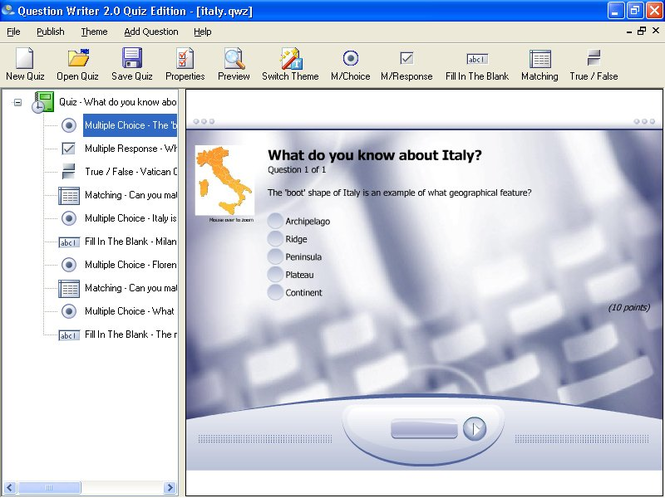This screenshot has width=665, height=498.
Task: Click the quiz clock icon in tree root
Action: (42, 102)
